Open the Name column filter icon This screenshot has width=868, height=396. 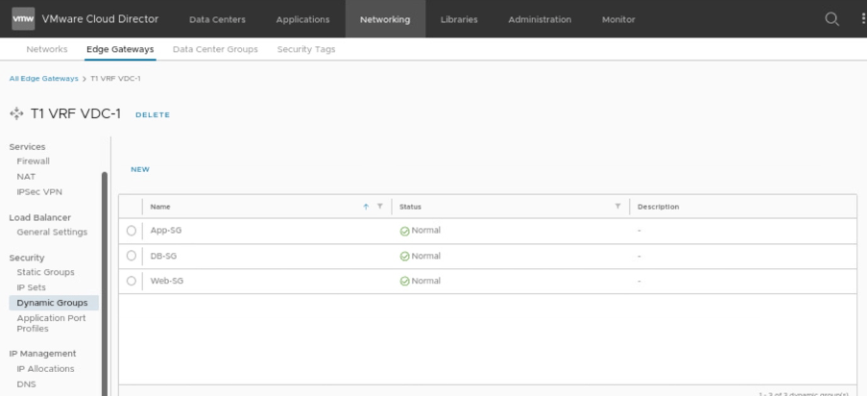380,207
